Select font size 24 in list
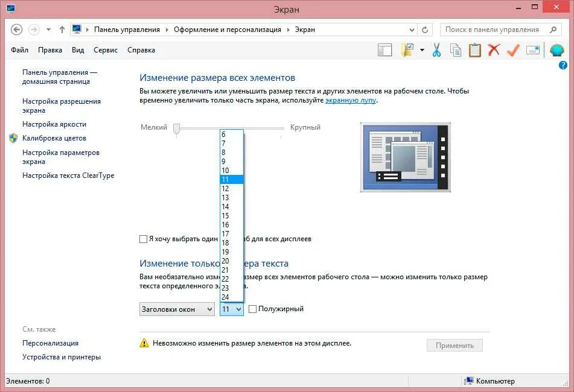 pyautogui.click(x=232, y=297)
